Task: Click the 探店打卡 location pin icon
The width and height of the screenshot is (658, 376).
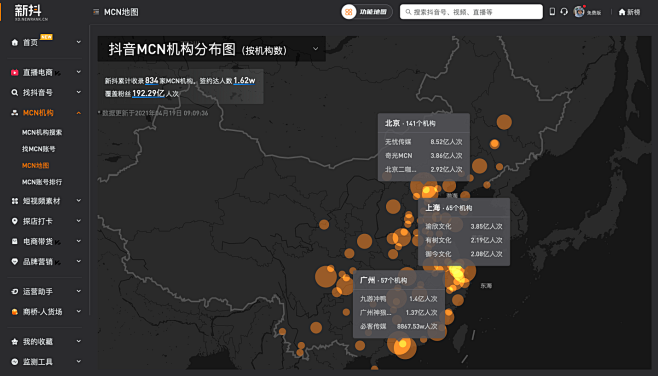Action: pyautogui.click(x=15, y=221)
